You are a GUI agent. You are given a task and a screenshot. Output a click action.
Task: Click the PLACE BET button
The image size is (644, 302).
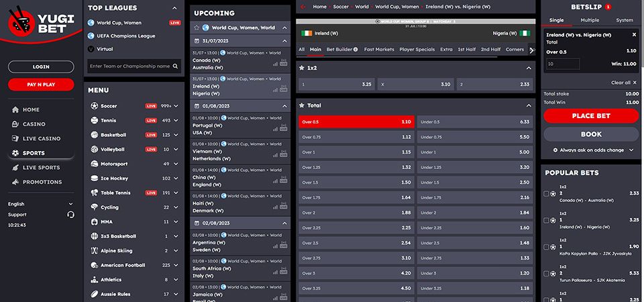[x=591, y=116]
